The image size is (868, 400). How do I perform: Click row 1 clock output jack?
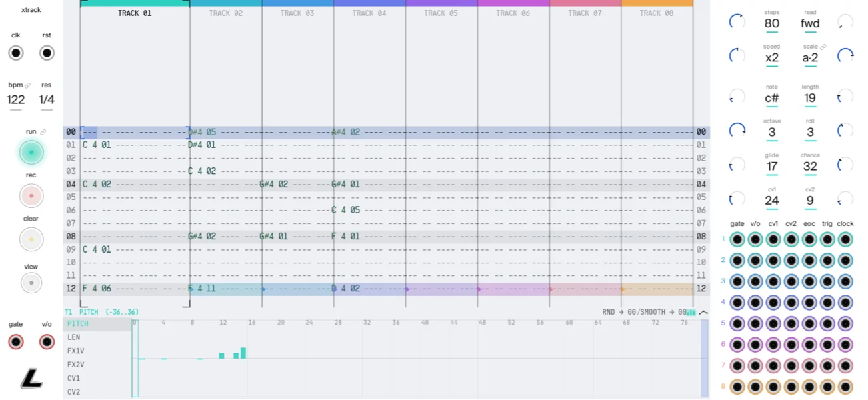pyautogui.click(x=845, y=239)
